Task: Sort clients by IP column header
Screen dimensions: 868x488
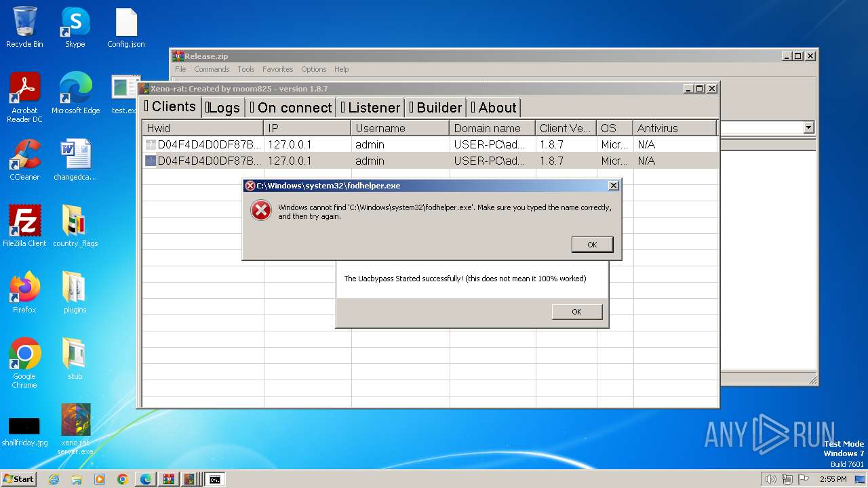Action: coord(307,128)
